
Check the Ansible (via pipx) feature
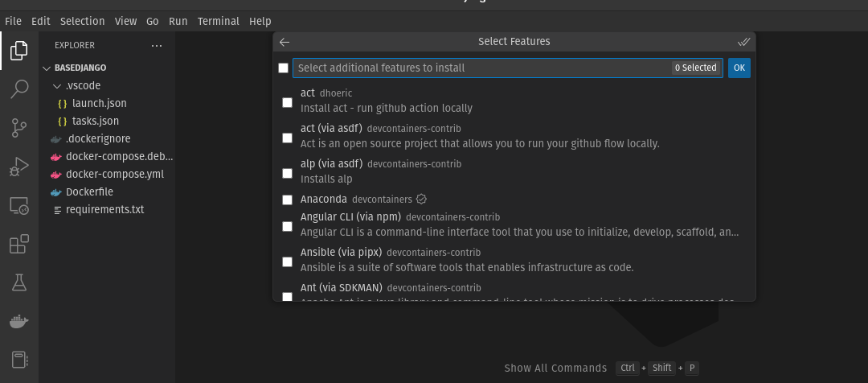[x=287, y=262]
